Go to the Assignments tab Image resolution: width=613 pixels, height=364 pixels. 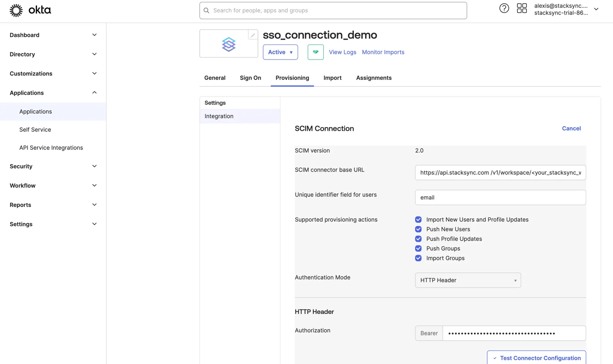[374, 78]
